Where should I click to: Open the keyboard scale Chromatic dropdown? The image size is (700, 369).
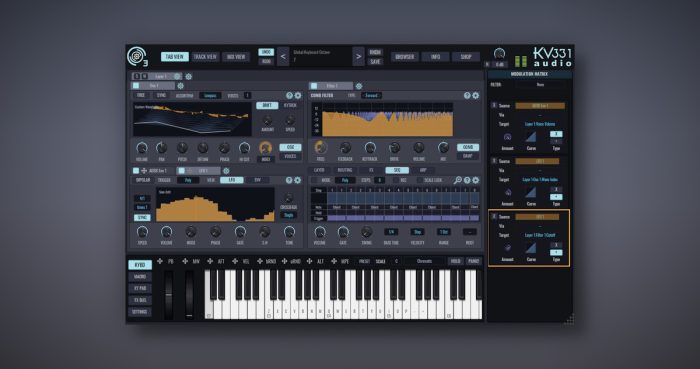(425, 261)
